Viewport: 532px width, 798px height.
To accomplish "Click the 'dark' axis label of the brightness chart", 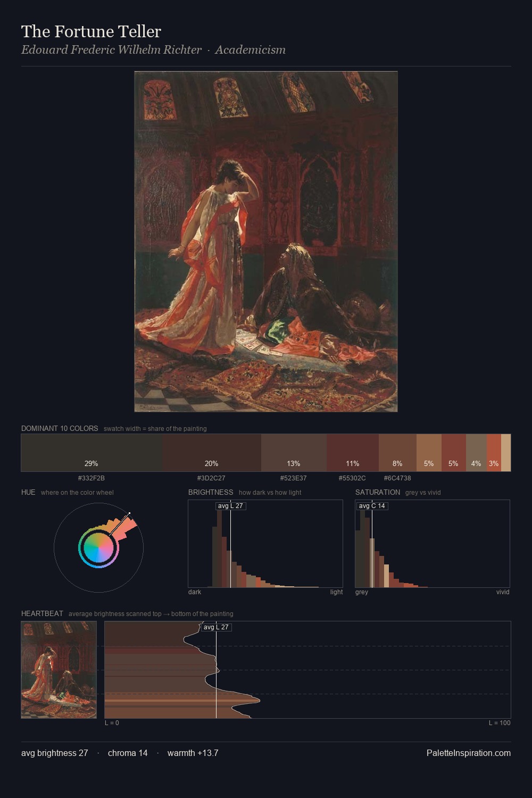I will coord(195,592).
